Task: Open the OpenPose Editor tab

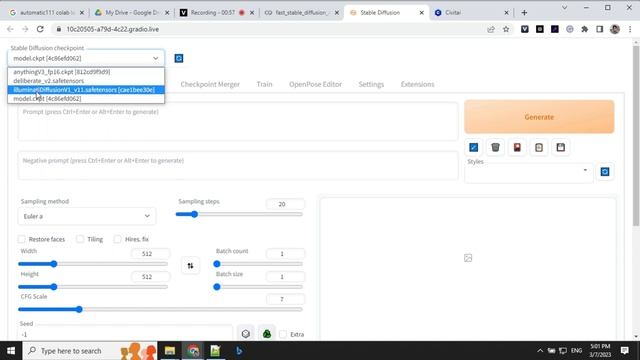Action: (x=316, y=84)
